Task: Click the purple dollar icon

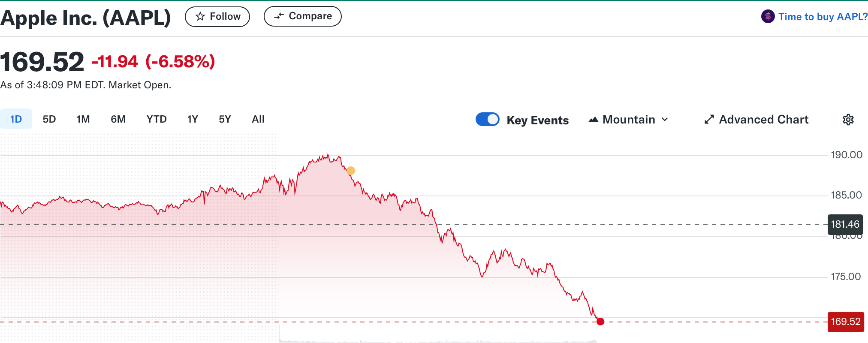Action: click(x=768, y=17)
